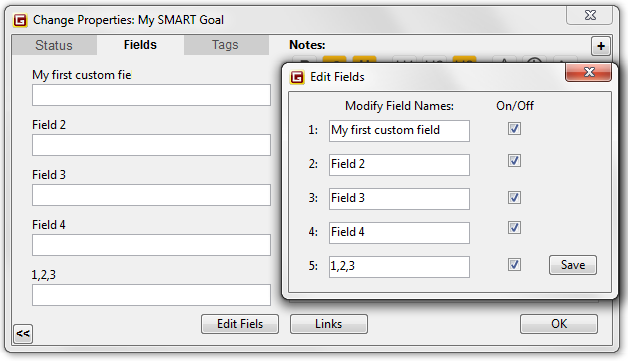Close the Edit Fields dialog
628x361 pixels.
coord(588,72)
